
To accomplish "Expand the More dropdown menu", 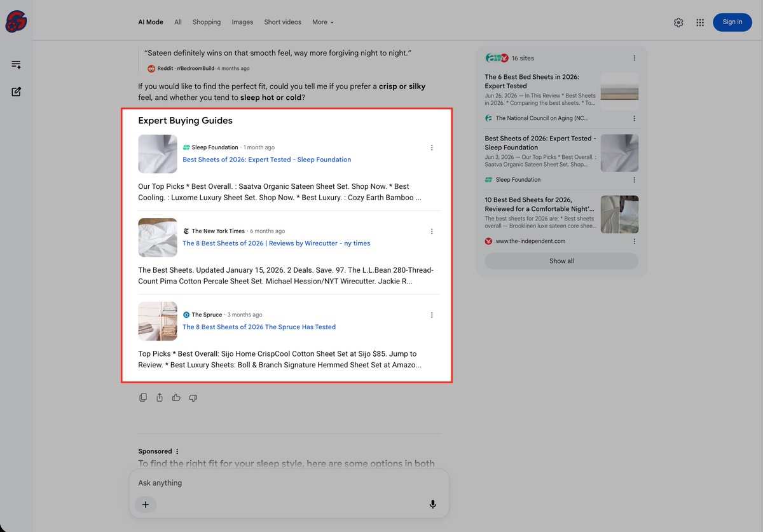I will coord(323,22).
